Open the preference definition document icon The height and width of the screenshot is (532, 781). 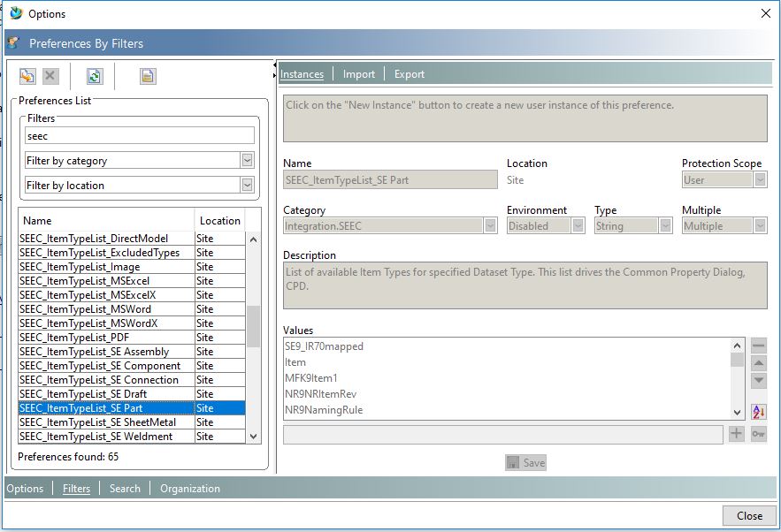point(146,75)
